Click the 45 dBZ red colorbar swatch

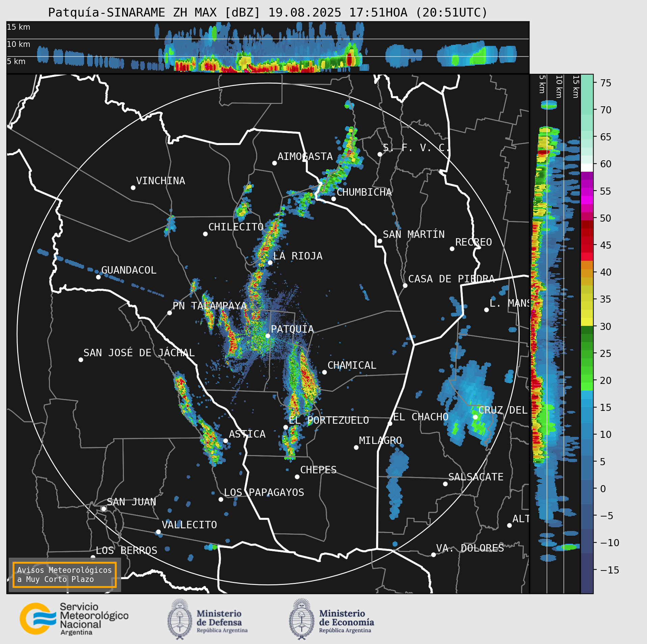point(587,245)
